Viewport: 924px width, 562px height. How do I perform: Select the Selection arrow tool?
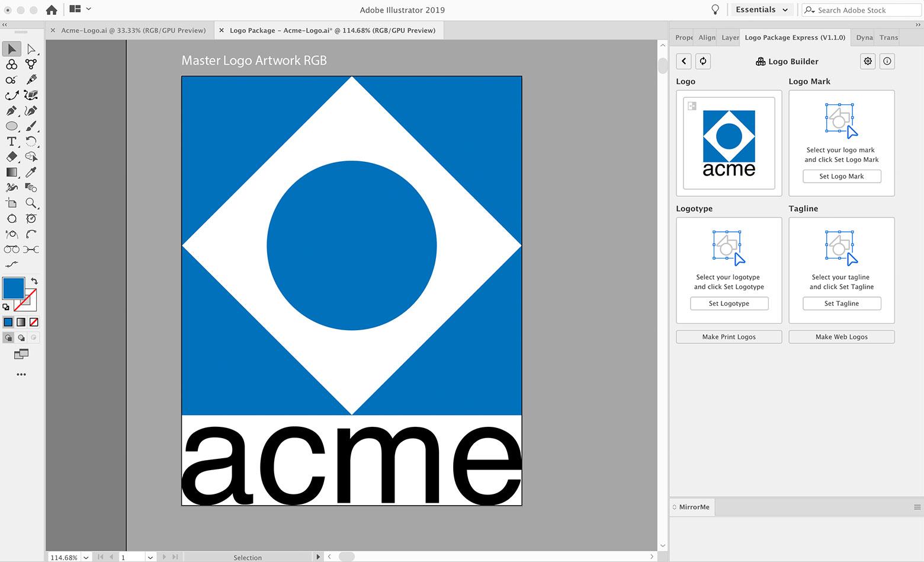pos(12,49)
